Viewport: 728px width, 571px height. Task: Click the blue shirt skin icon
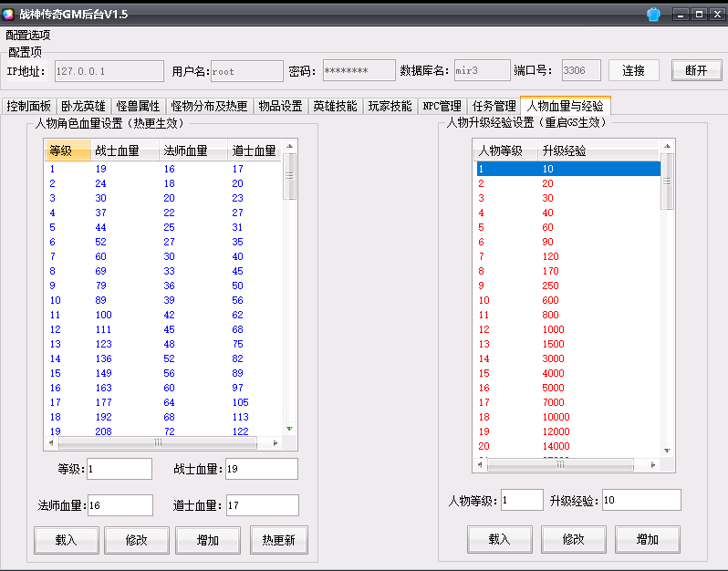click(x=653, y=14)
